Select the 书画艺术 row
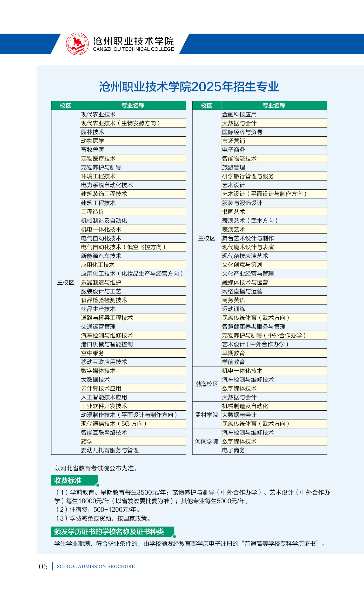 point(274,212)
